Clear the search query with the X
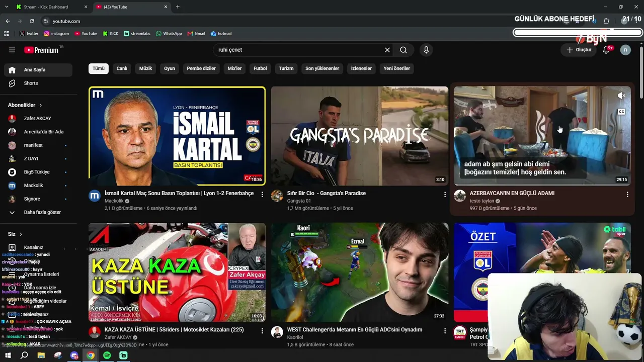Viewport: 644px width, 362px height. click(387, 50)
